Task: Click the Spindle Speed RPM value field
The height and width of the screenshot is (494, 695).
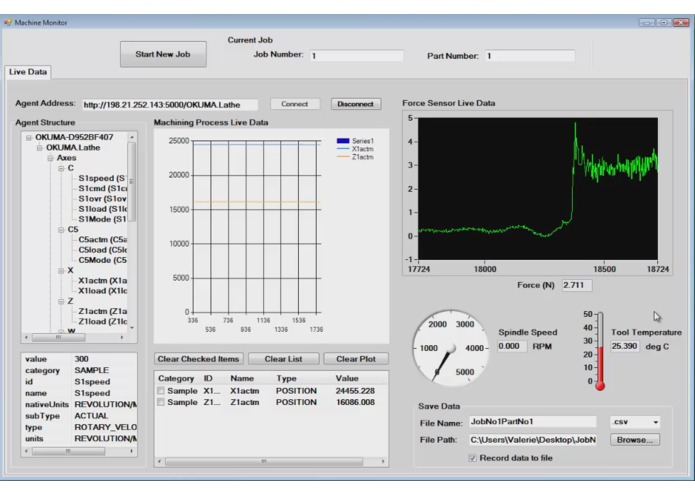Action: click(x=512, y=346)
